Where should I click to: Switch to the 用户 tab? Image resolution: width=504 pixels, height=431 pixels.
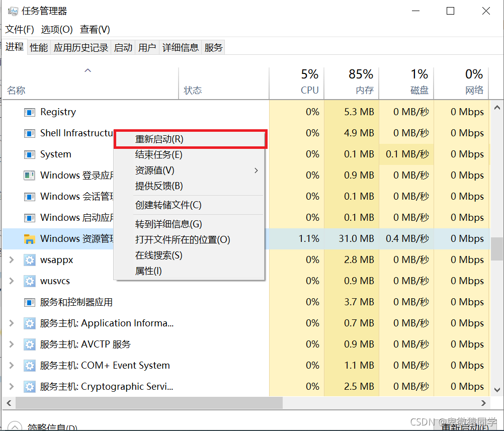tap(147, 48)
